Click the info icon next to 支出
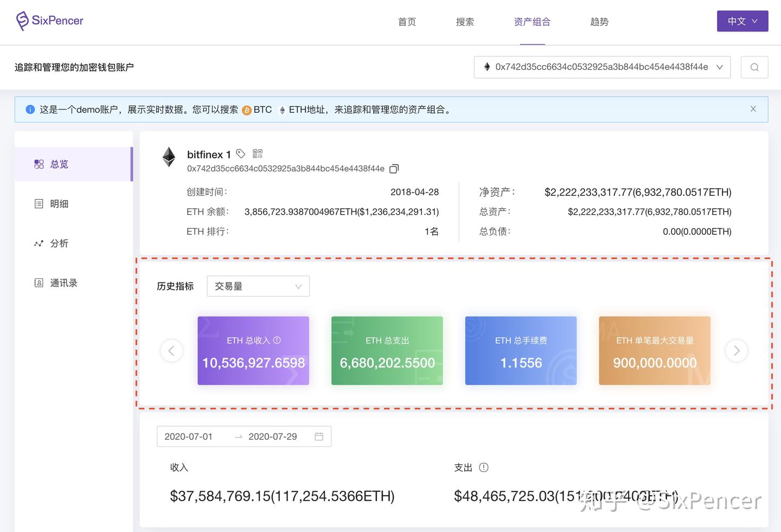 (x=483, y=467)
